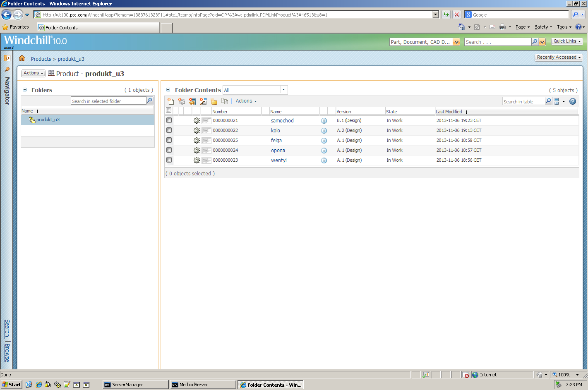Open the table view options dropdown icon

coord(559,101)
